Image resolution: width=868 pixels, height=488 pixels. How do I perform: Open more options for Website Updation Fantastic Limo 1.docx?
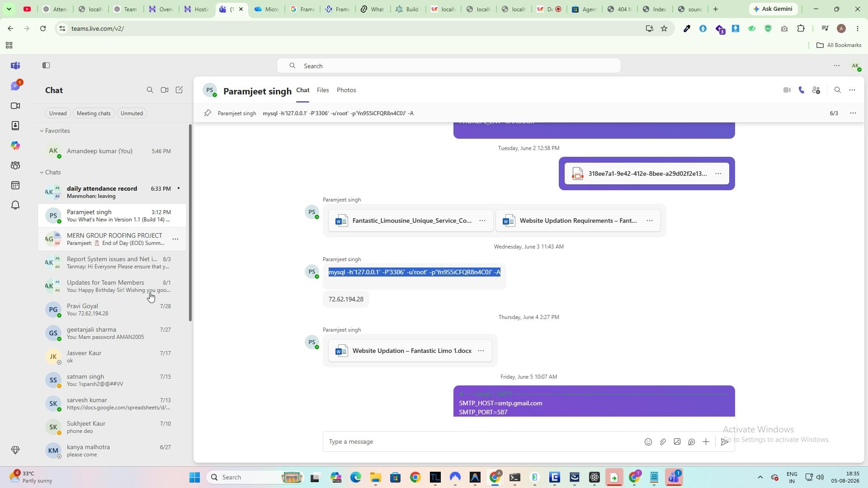(481, 351)
